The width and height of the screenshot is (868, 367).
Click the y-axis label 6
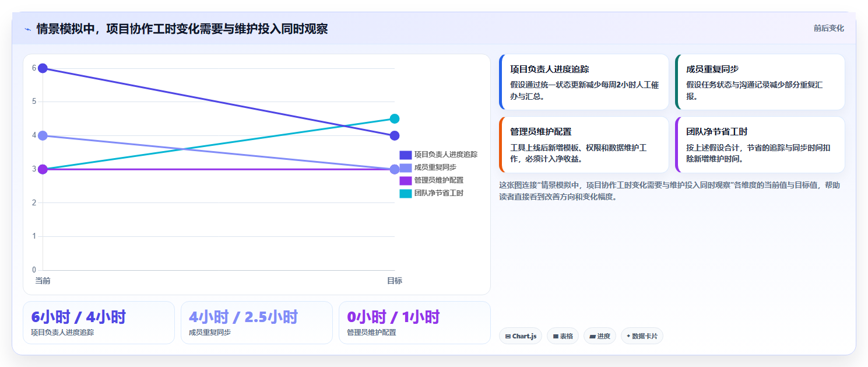34,68
